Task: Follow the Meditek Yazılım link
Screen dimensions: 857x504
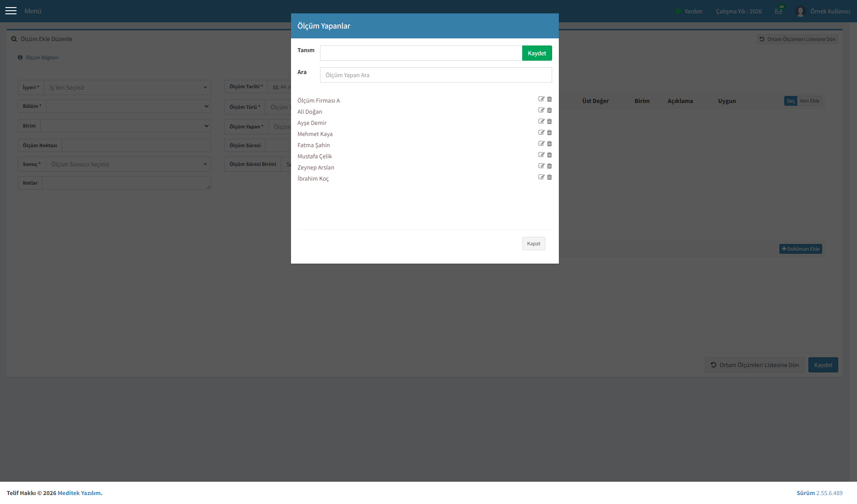Action: pos(79,493)
